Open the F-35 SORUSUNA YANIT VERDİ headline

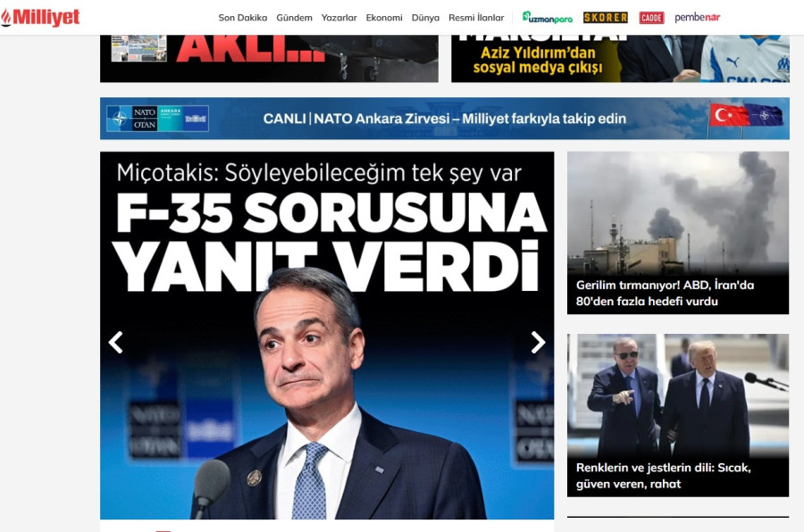pos(330,241)
